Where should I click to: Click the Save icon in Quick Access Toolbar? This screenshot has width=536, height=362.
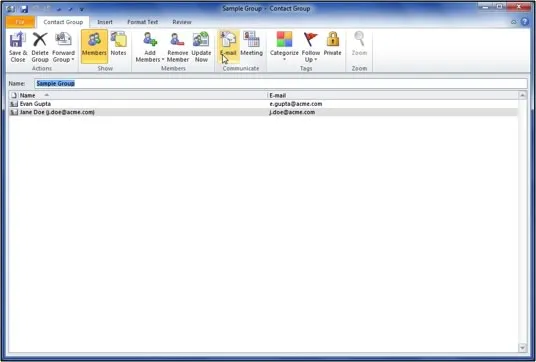pos(24,9)
